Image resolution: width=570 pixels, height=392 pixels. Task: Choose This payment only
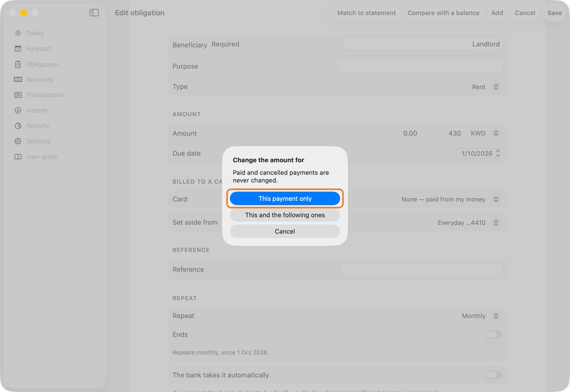coord(285,199)
